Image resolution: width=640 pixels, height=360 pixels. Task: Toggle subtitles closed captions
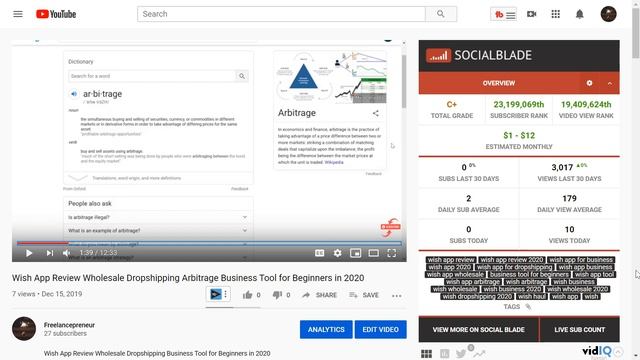[320, 253]
